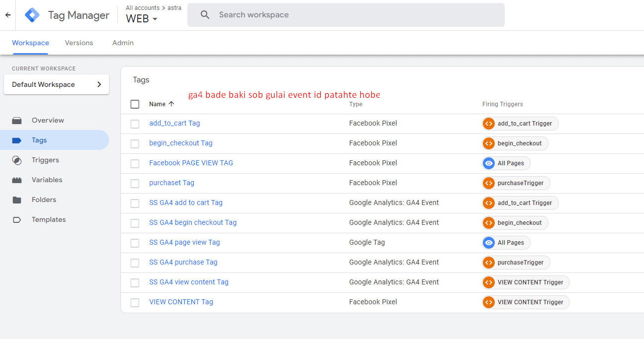Click trigger icon in SS GA4 purchase row

click(489, 263)
